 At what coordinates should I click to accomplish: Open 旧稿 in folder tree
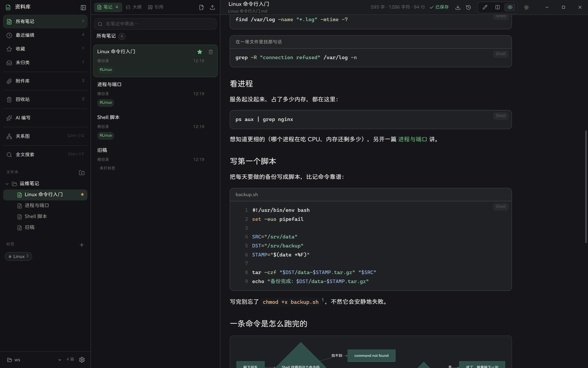coord(45,228)
